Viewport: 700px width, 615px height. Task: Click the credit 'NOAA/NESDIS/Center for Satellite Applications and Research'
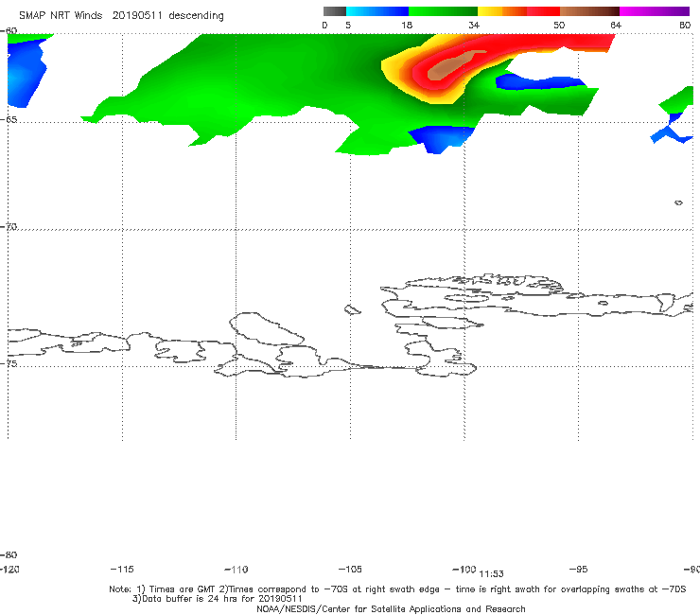[391, 608]
